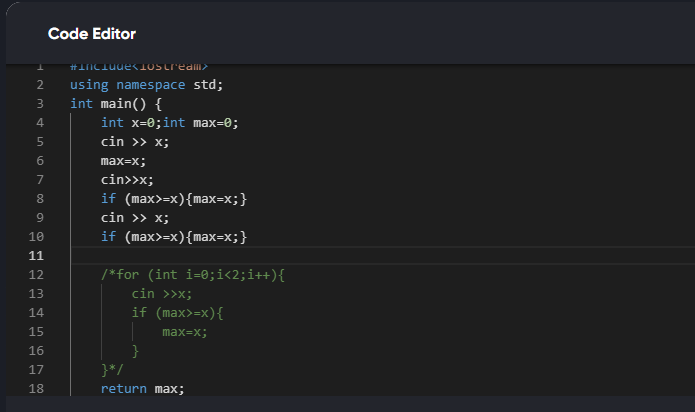Click the closing comment '}*/' on line 17
This screenshot has height=412, width=695.
click(112, 370)
